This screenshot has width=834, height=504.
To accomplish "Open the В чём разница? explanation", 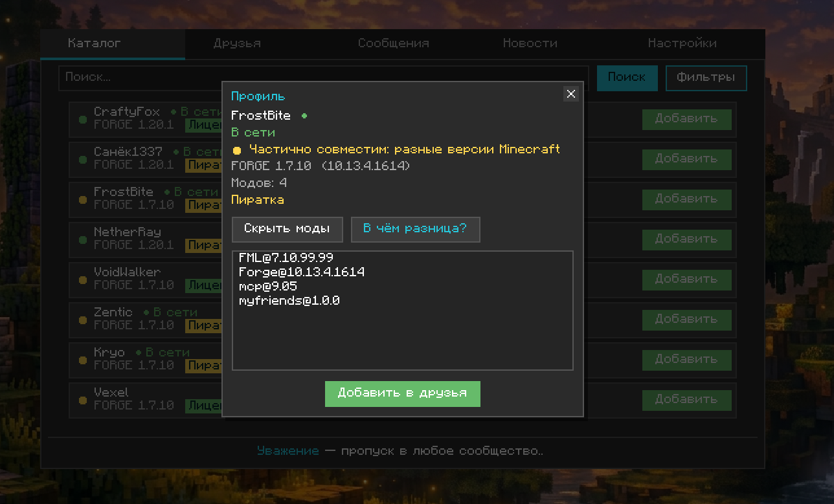I will tap(415, 229).
